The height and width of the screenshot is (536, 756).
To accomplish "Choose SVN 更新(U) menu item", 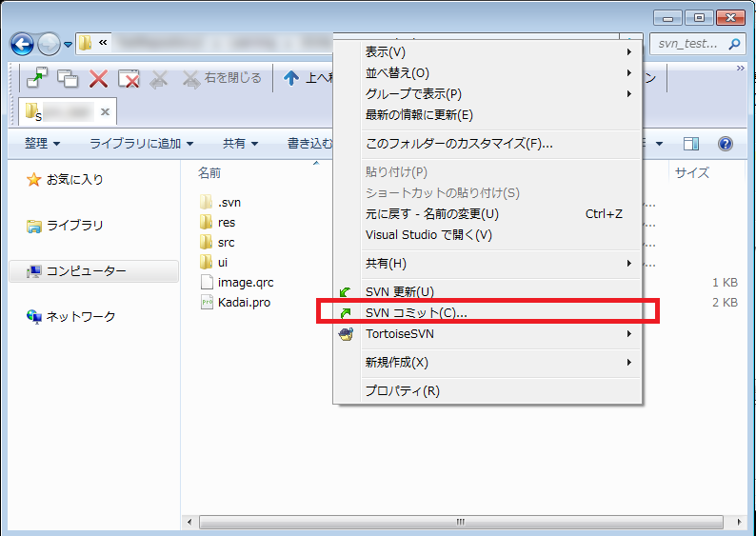I will click(487, 291).
